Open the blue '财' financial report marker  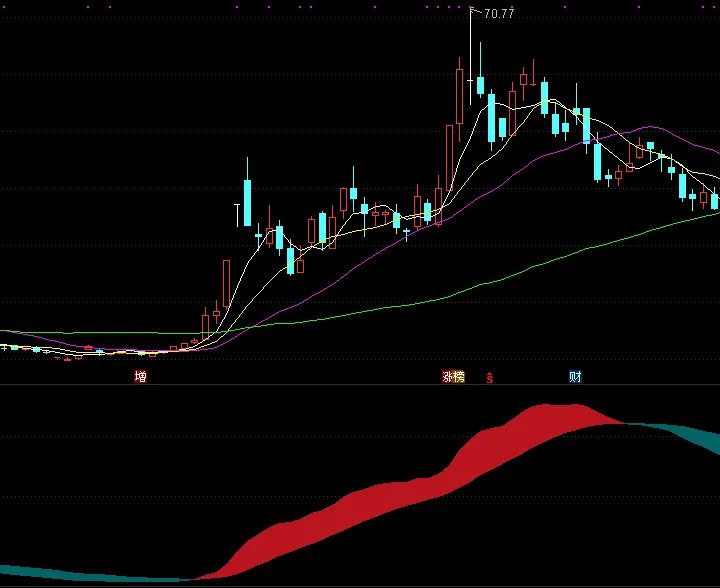[x=575, y=377]
